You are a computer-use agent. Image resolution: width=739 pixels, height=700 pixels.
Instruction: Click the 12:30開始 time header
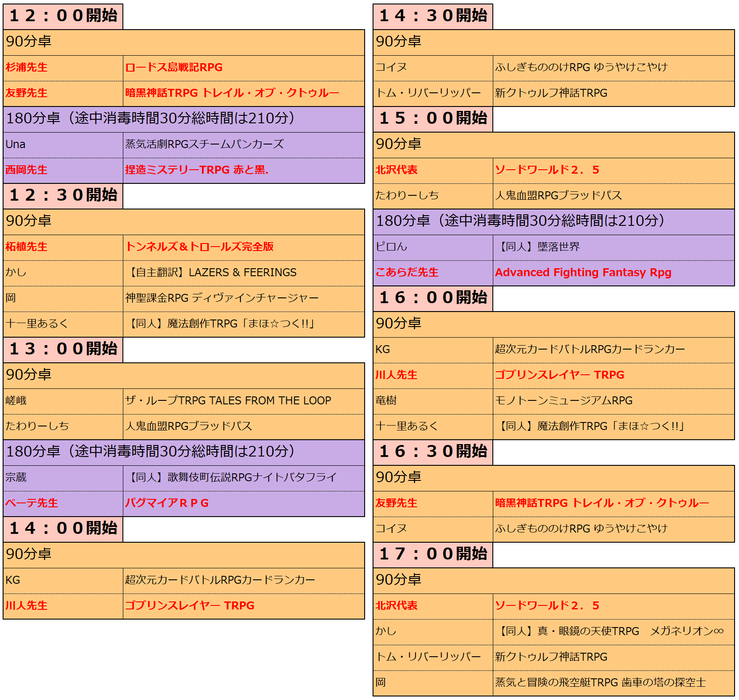tap(63, 196)
